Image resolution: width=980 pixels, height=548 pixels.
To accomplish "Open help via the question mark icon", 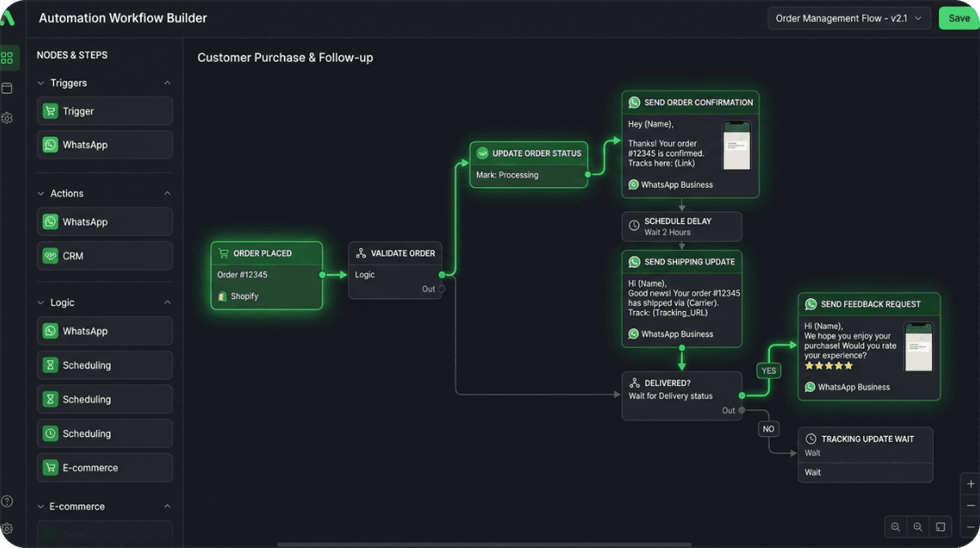I will coord(7,501).
